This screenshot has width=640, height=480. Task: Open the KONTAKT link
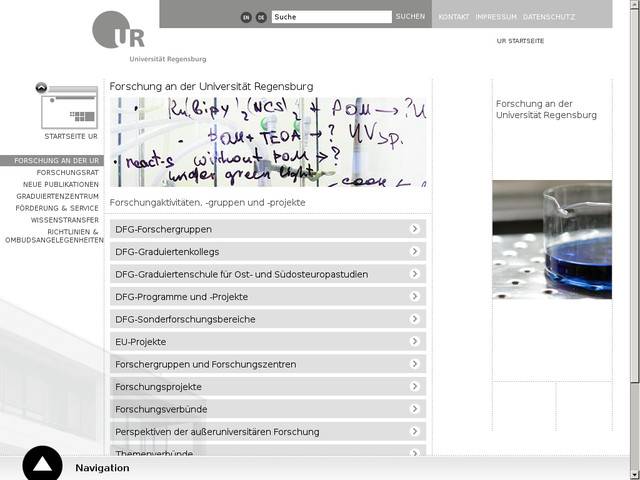(x=453, y=17)
